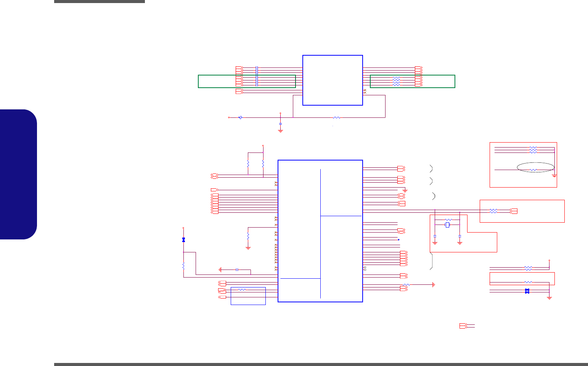Click the blue jumper on the left vertical wire

point(183,239)
